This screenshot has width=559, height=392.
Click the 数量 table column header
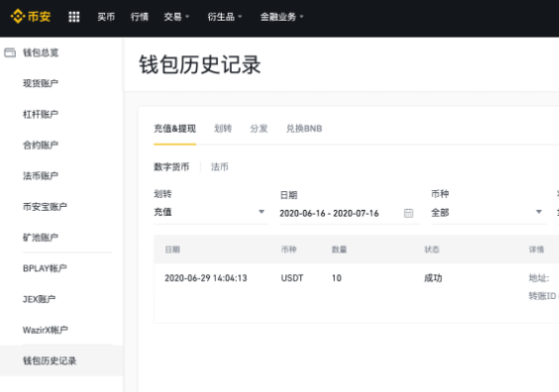(x=339, y=249)
